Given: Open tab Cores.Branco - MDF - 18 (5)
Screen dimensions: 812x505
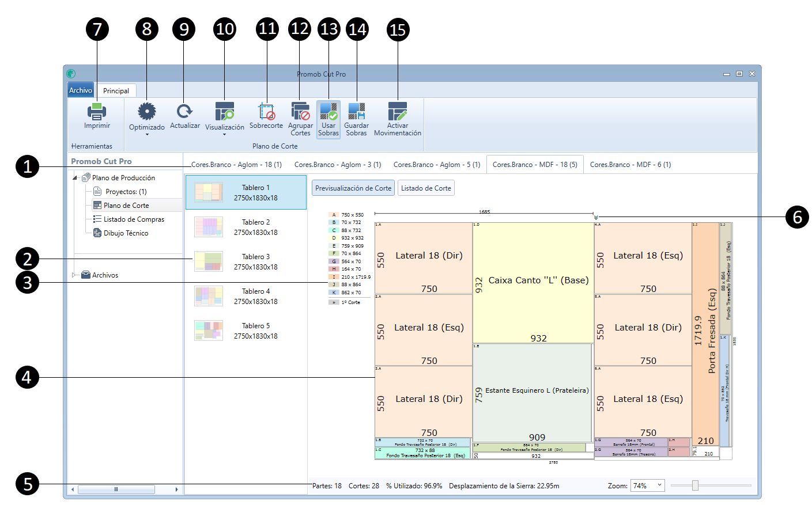Looking at the screenshot, I should 535,165.
